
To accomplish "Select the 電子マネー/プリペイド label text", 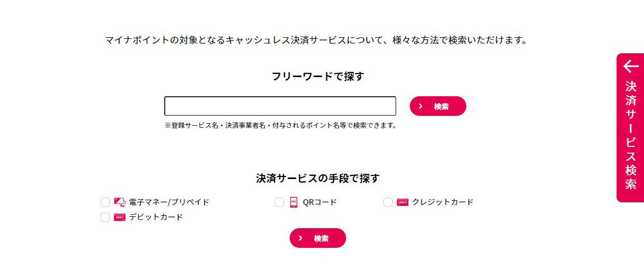I will (x=169, y=202).
